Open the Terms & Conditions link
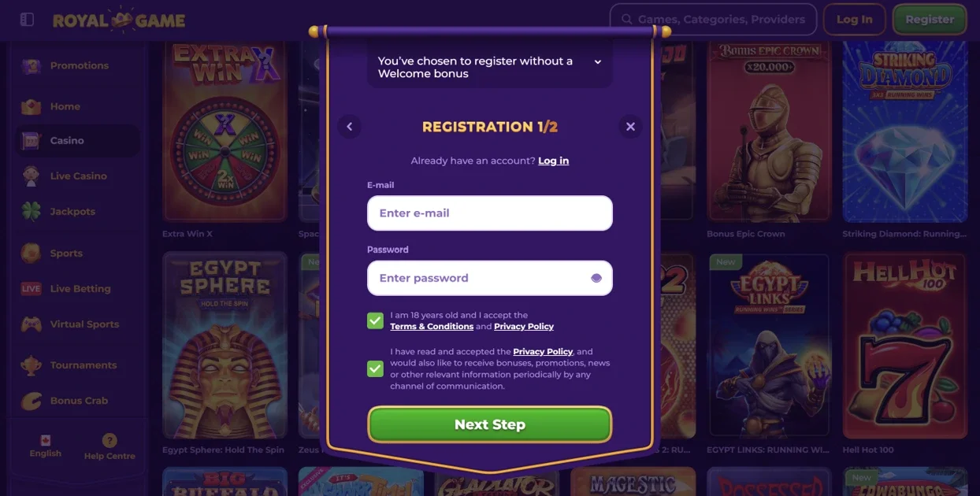Image resolution: width=980 pixels, height=496 pixels. point(432,327)
